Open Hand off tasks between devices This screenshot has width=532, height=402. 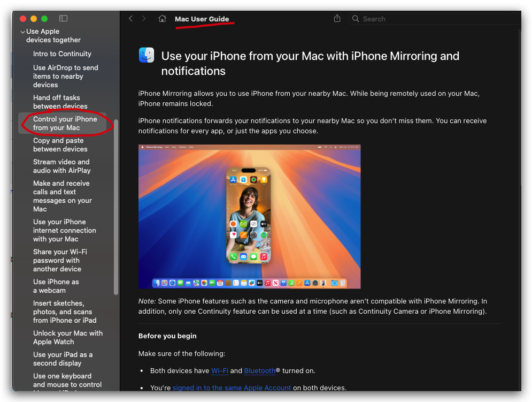coord(60,102)
